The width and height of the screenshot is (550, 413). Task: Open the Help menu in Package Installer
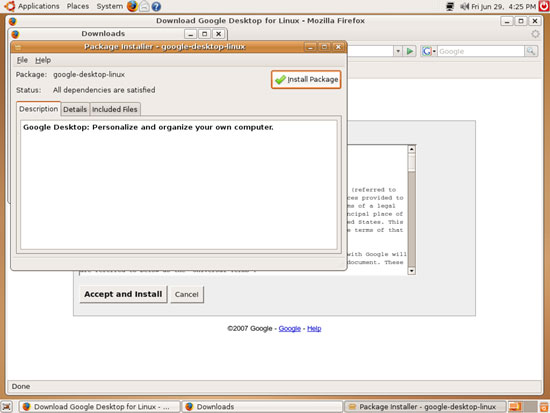(x=43, y=60)
